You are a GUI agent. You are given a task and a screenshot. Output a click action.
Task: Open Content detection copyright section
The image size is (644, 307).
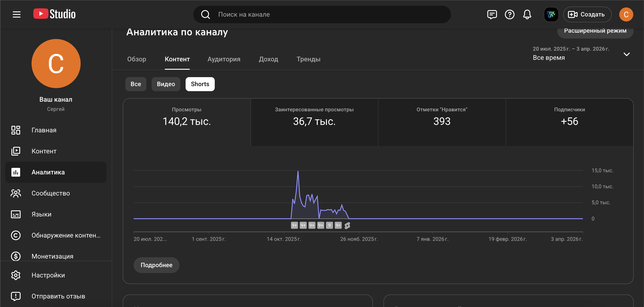[66, 235]
